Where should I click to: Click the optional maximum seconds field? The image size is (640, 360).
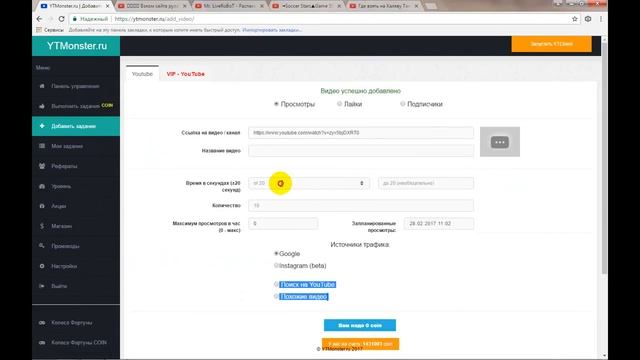coord(426,183)
